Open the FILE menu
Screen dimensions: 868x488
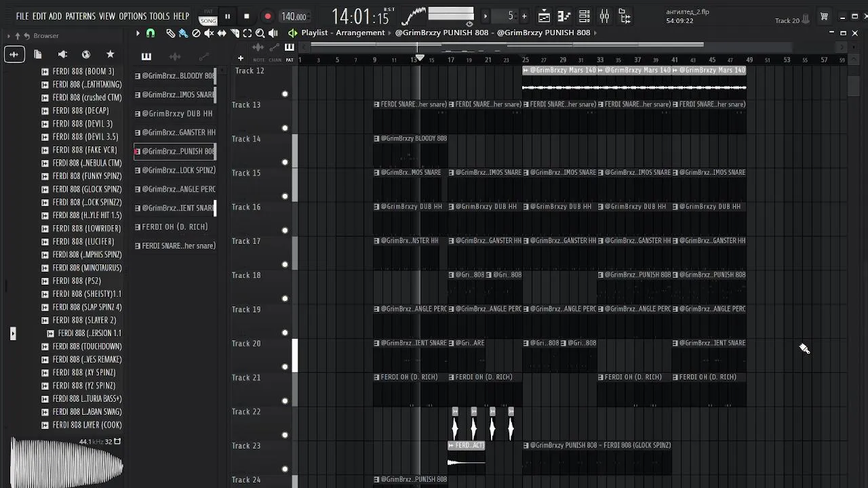22,16
